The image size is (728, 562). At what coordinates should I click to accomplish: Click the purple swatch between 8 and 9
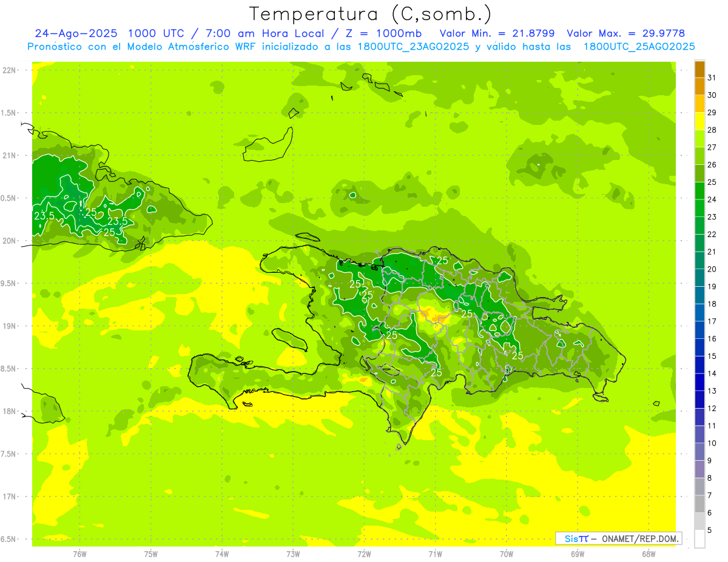pos(699,469)
